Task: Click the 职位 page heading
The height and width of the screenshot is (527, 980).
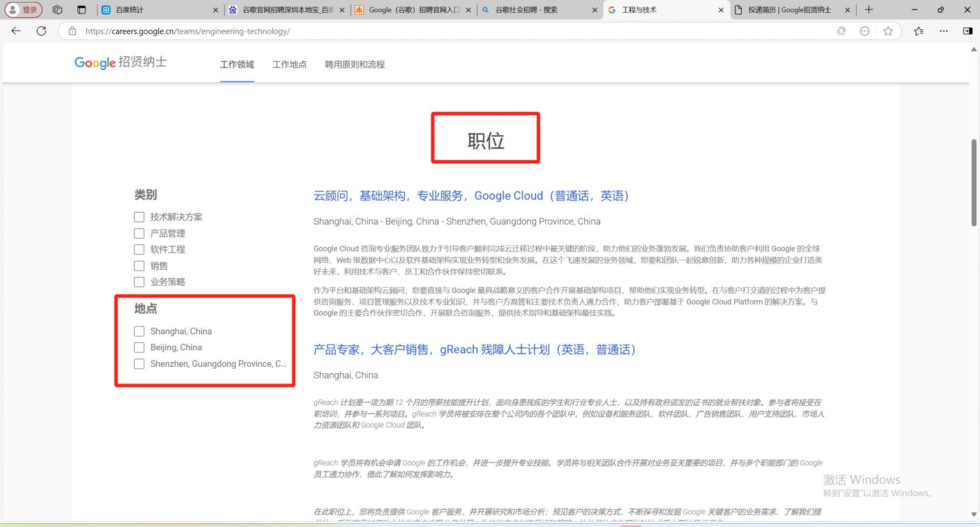Action: [486, 141]
